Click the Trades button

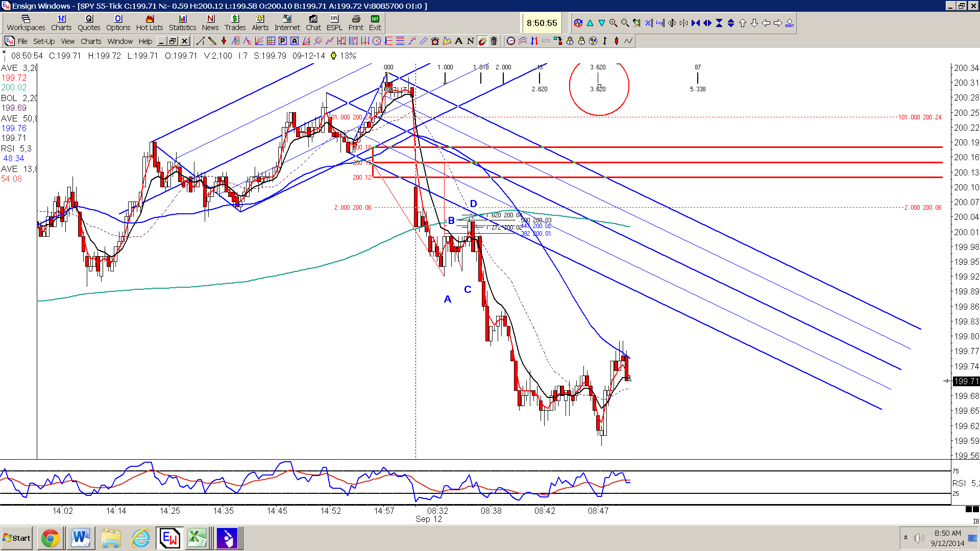click(x=235, y=23)
